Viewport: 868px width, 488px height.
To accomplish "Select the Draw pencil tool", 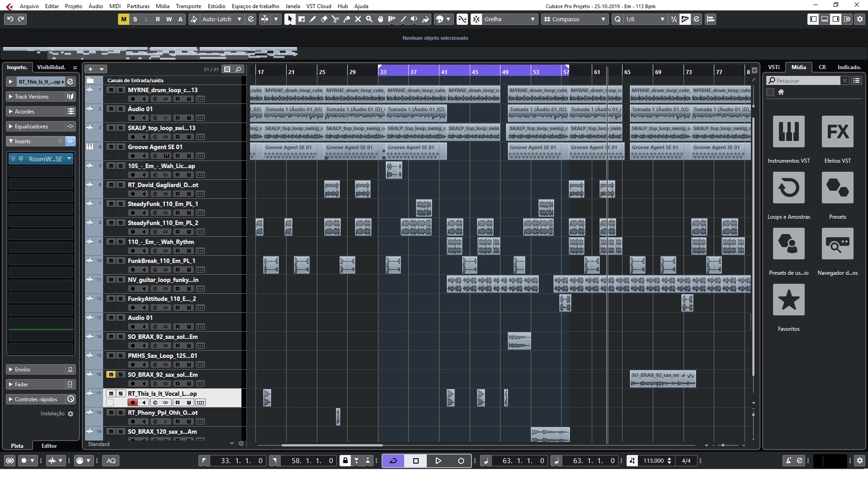I will coord(312,19).
